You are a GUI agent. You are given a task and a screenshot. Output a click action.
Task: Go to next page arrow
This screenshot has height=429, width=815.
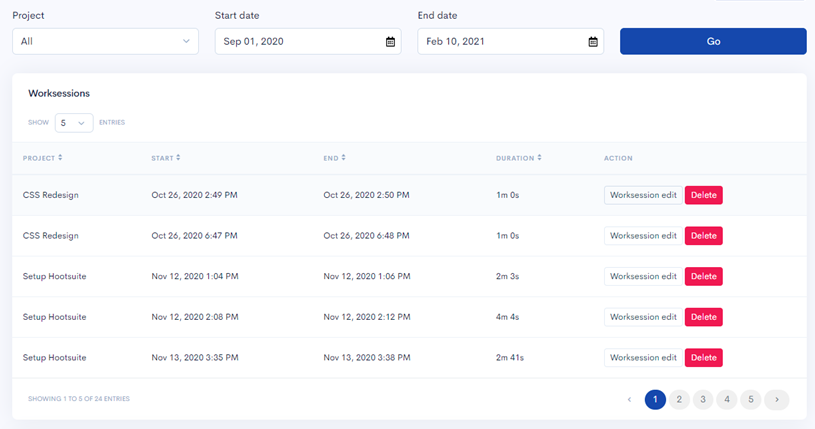[x=777, y=399]
